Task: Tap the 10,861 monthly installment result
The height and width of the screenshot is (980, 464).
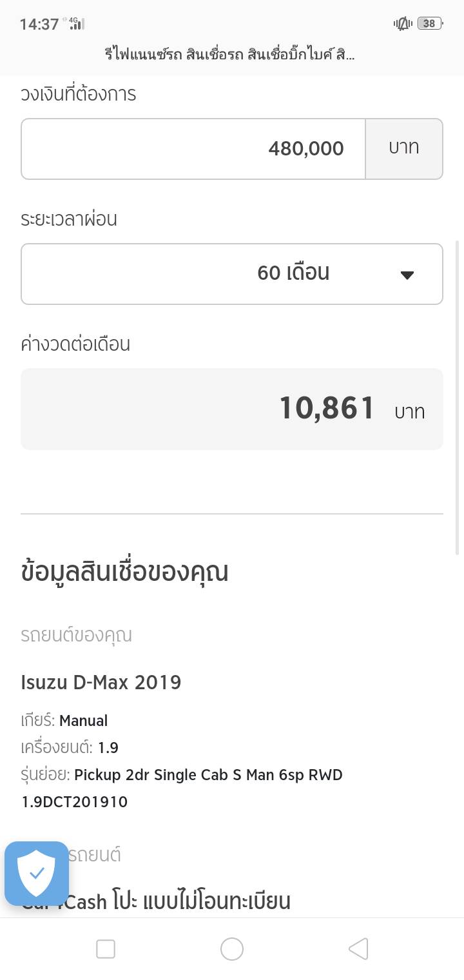Action: click(x=327, y=409)
